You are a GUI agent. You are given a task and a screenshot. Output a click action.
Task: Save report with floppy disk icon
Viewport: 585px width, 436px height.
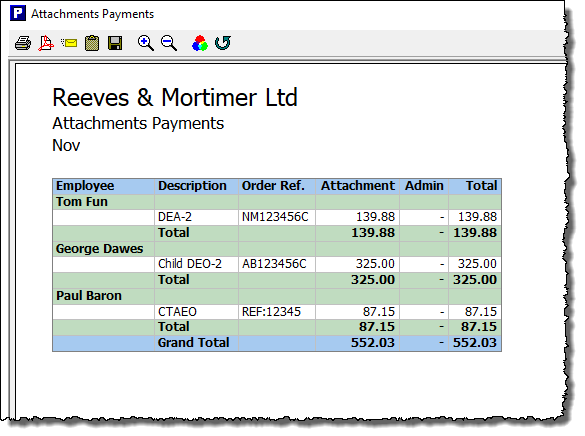[115, 43]
